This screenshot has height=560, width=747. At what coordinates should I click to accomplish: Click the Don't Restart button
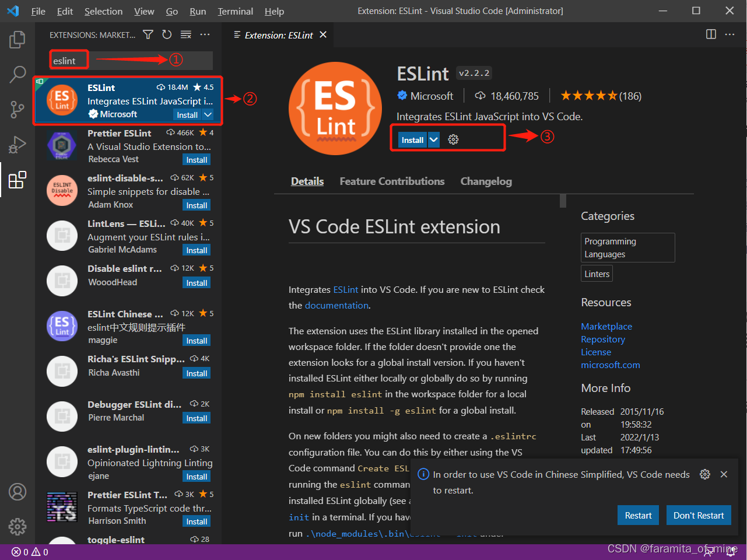[x=699, y=515]
